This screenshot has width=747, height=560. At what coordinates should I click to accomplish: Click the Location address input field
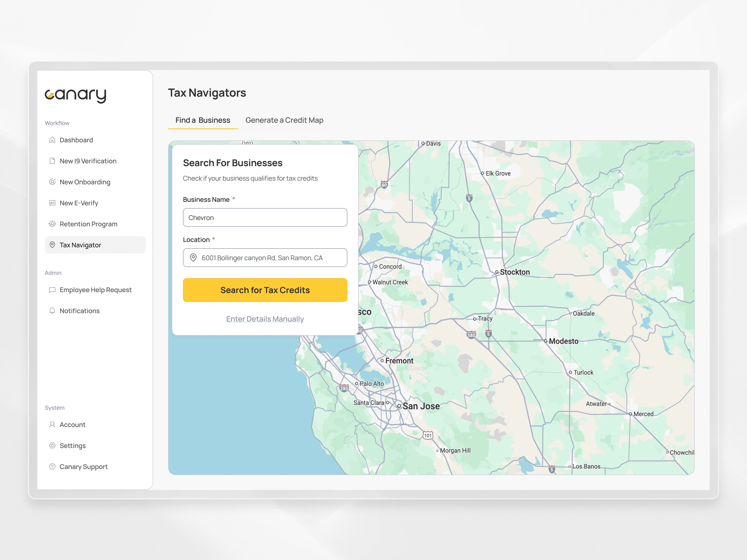[x=270, y=258]
